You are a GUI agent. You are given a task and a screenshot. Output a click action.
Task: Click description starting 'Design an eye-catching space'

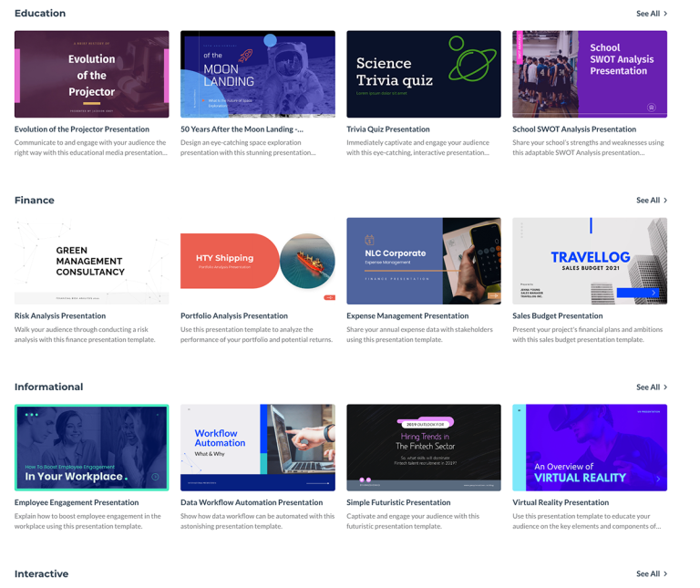click(x=248, y=148)
